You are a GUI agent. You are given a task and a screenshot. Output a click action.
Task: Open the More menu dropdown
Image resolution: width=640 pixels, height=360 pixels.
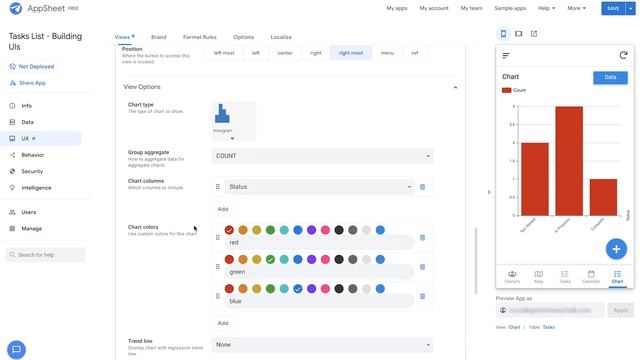click(x=576, y=8)
